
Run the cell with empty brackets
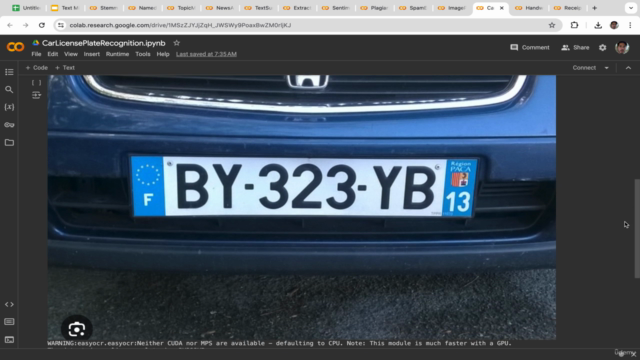click(36, 83)
